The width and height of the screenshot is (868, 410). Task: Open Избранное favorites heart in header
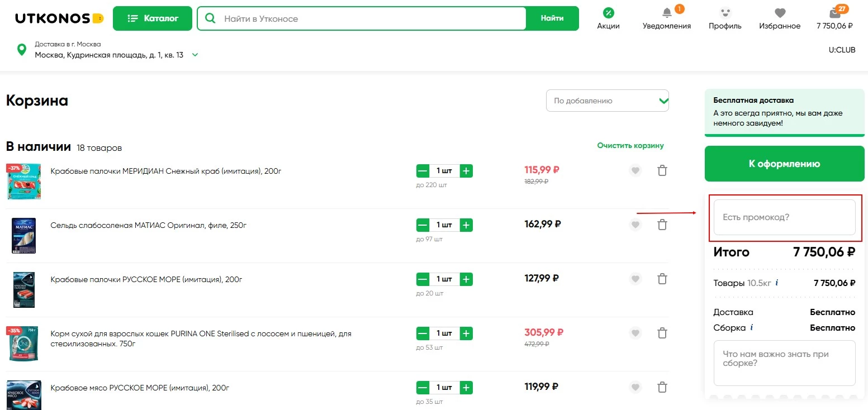[x=780, y=13]
